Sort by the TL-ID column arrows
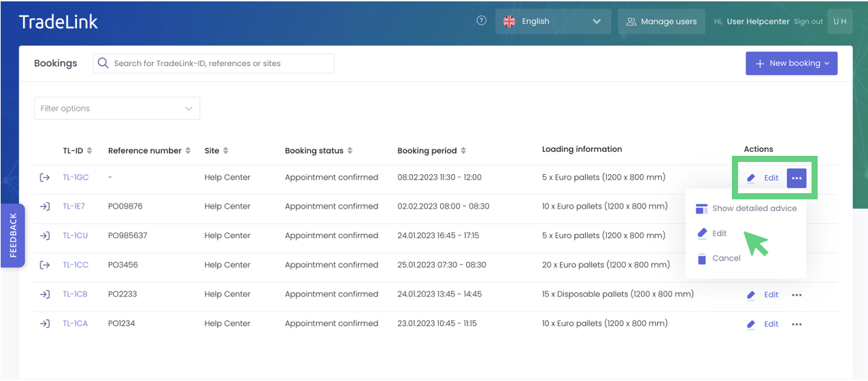Screen dimensions: 868x381 click(x=90, y=150)
